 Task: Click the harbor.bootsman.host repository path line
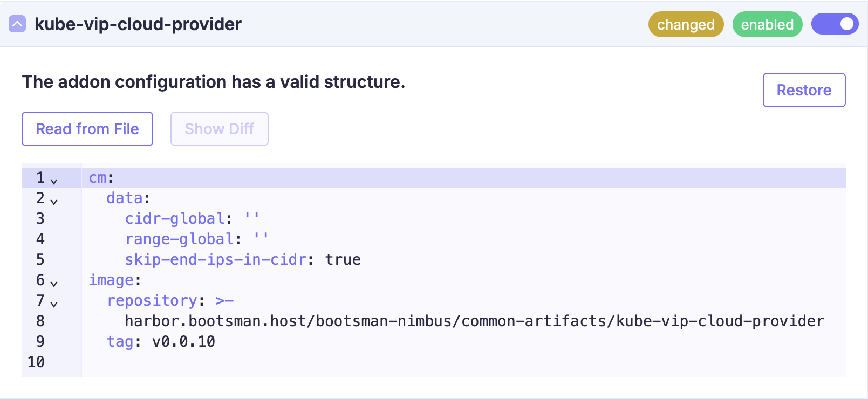[474, 321]
